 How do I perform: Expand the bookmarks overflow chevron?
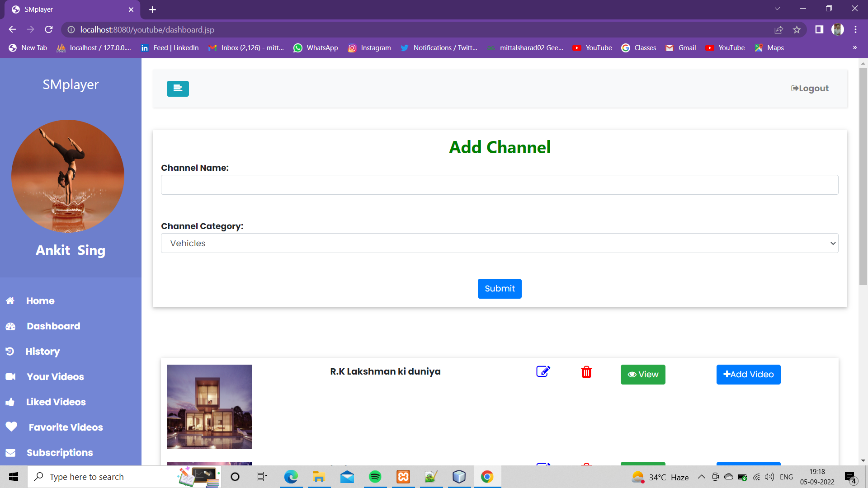point(854,47)
